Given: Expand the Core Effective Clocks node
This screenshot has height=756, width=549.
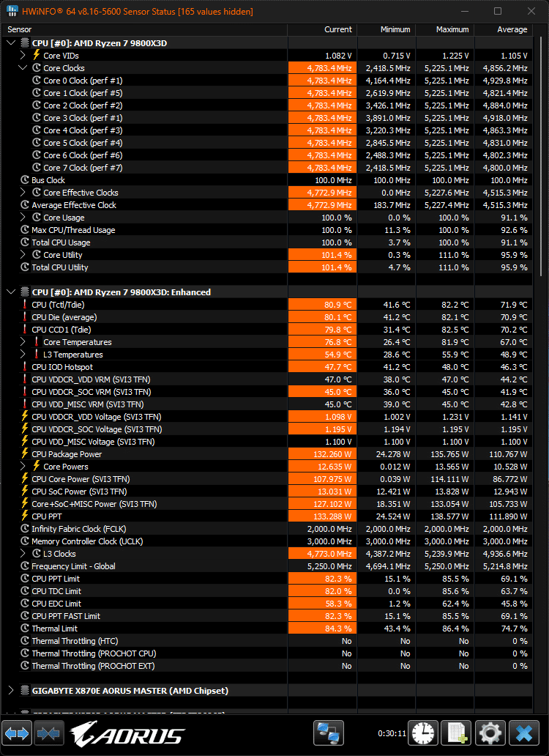Looking at the screenshot, I should (x=23, y=193).
